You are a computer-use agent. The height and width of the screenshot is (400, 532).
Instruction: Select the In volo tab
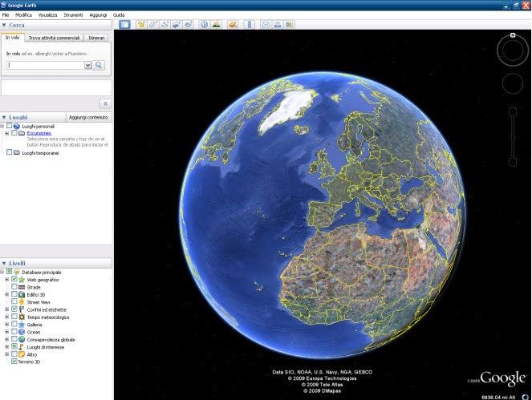[13, 38]
